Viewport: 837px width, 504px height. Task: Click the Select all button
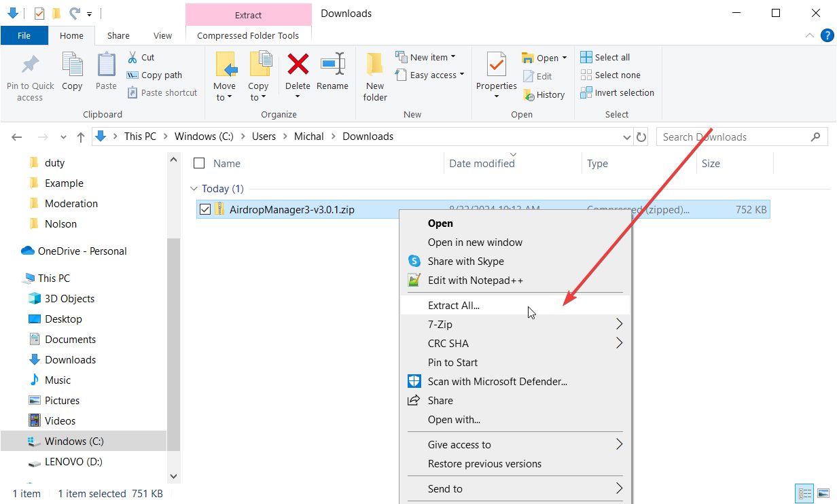[606, 56]
